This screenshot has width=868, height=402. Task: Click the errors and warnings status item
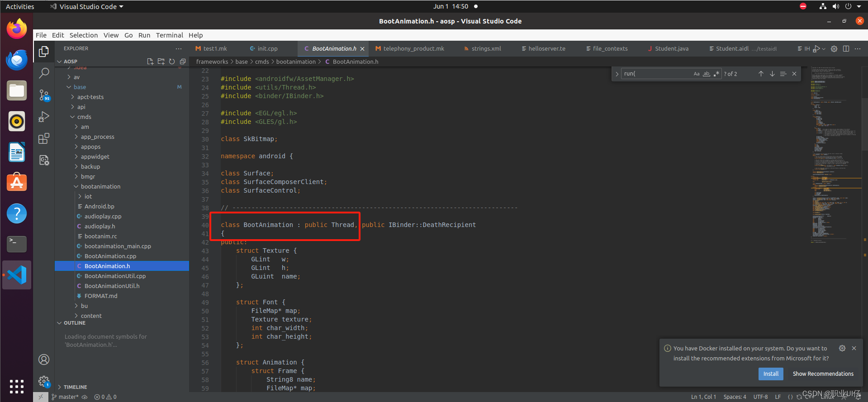(105, 397)
